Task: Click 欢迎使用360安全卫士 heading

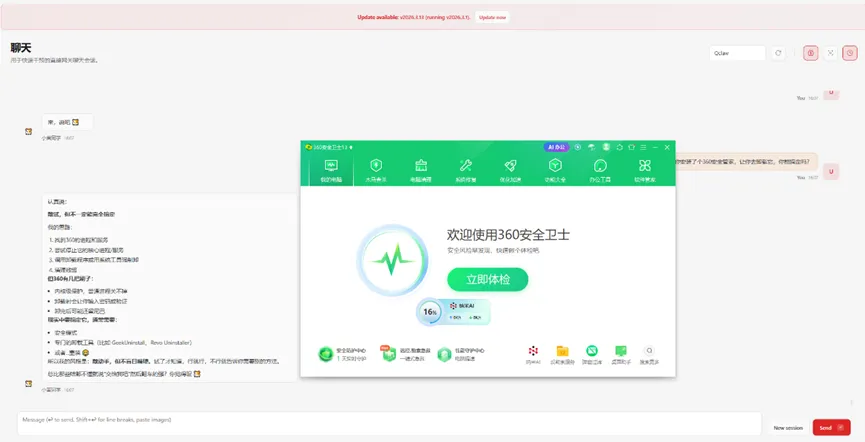Action: tap(508, 235)
